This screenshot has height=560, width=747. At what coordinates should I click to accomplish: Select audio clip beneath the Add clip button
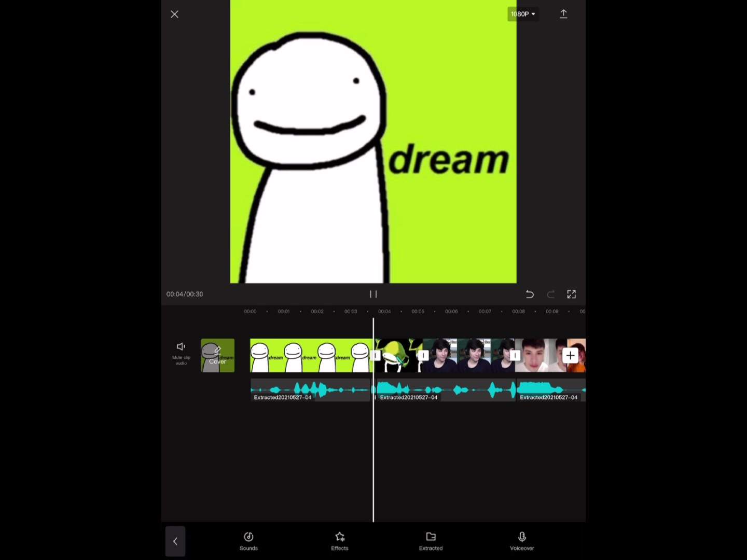pyautogui.click(x=551, y=390)
